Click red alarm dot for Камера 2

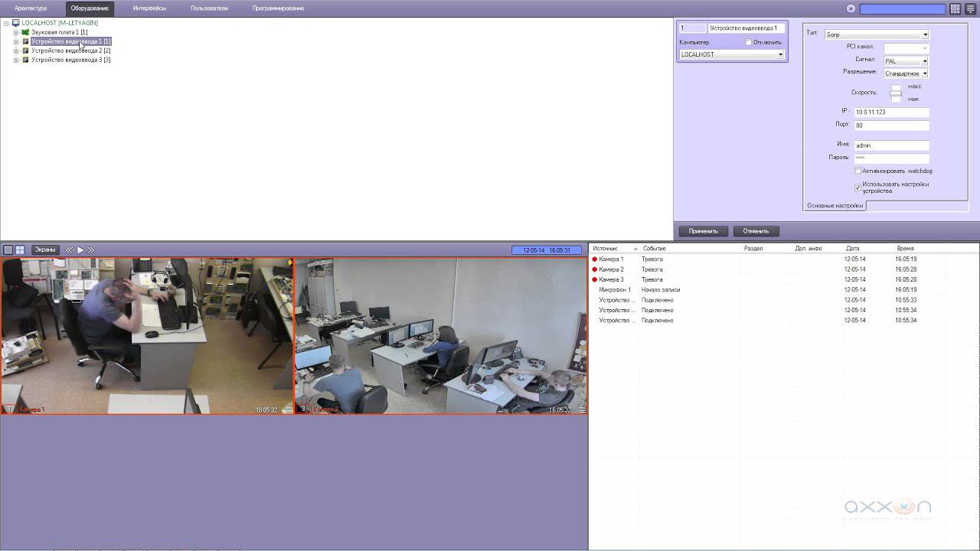(x=594, y=269)
